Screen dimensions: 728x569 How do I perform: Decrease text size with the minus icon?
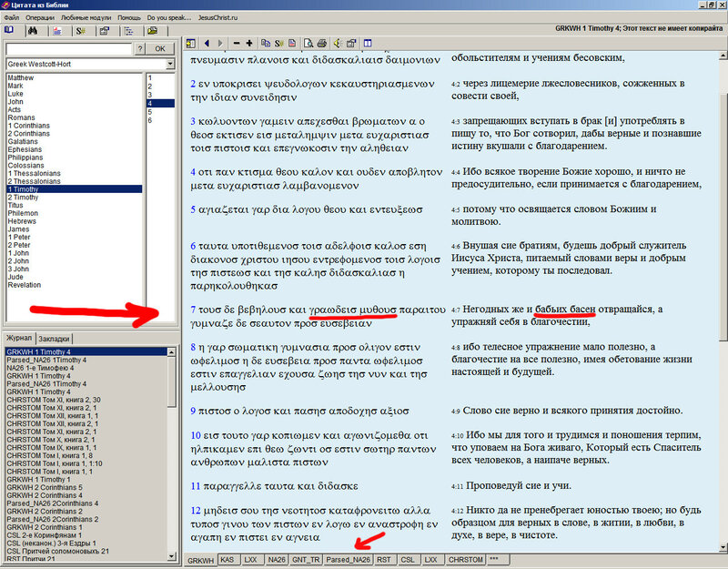click(237, 43)
